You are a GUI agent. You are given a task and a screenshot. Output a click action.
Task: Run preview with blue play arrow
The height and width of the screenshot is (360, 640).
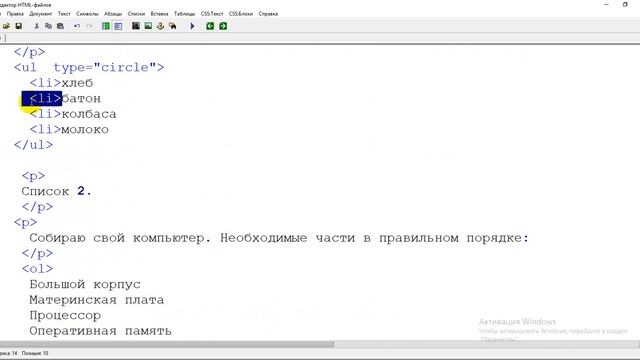coord(192,26)
